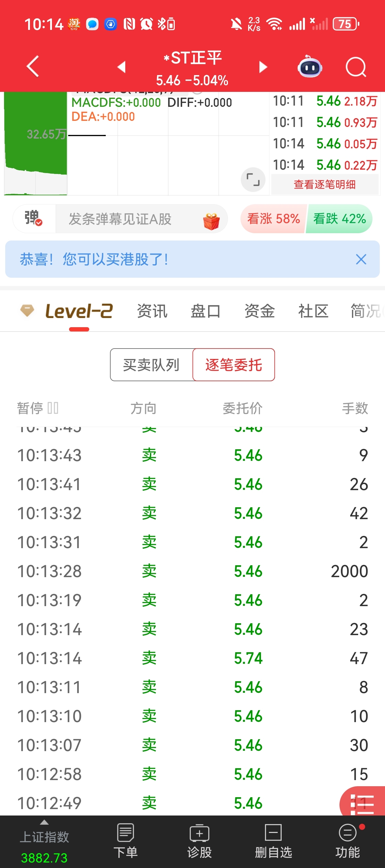The image size is (385, 868).
Task: Tap the 32.65万 volume label
Action: (46, 134)
